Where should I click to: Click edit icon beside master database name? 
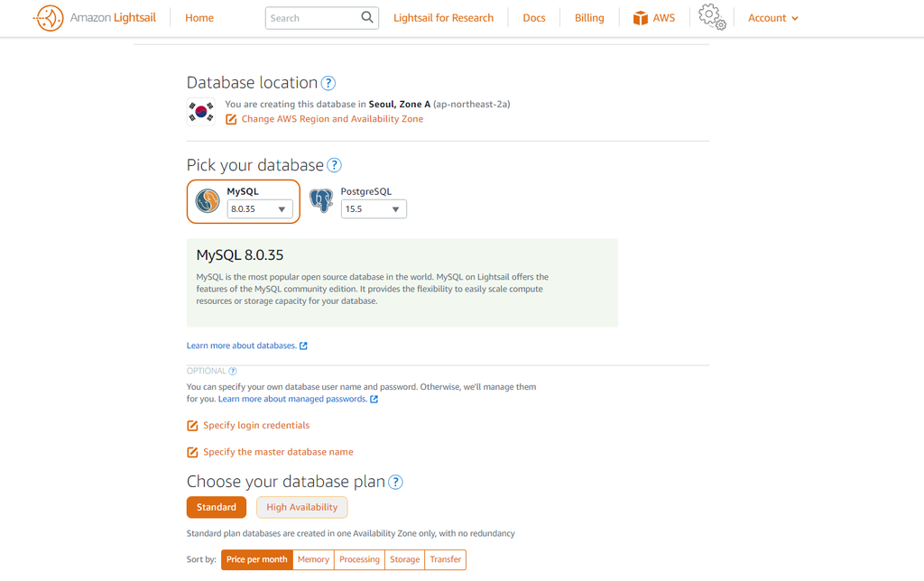(x=192, y=452)
